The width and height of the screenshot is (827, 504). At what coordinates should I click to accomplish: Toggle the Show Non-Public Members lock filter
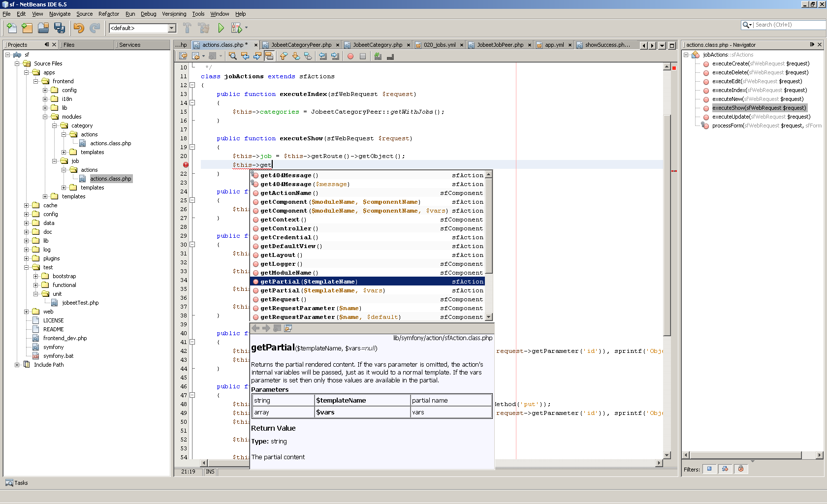click(741, 469)
